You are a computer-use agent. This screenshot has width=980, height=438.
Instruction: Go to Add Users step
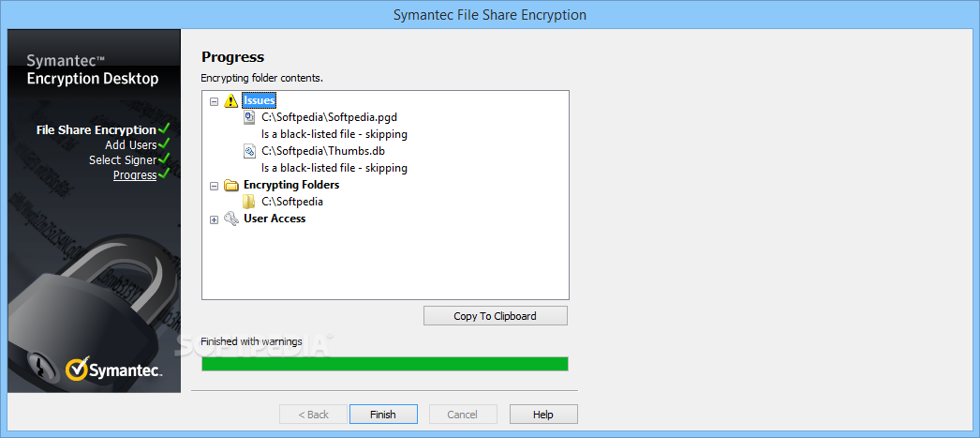130,144
